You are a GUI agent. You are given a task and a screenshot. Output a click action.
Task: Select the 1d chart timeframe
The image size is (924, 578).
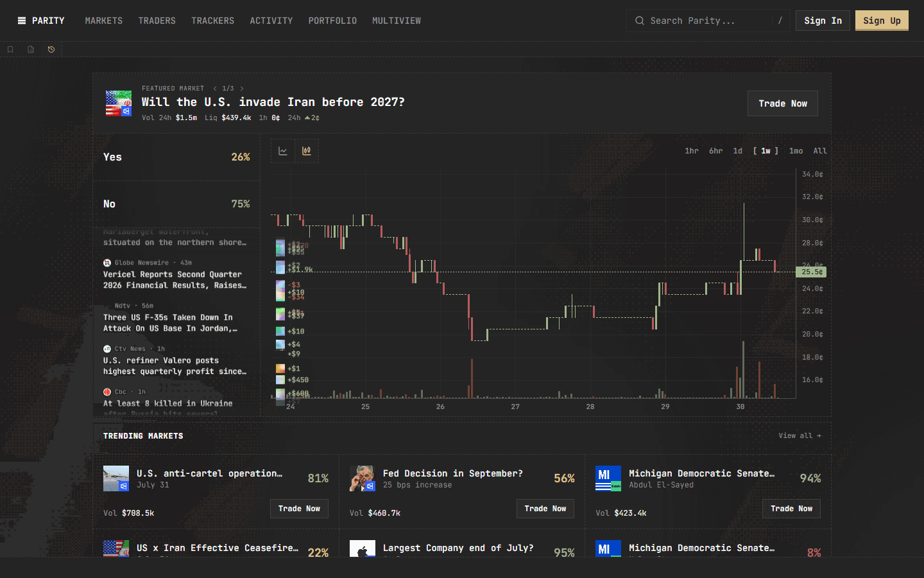[738, 151]
